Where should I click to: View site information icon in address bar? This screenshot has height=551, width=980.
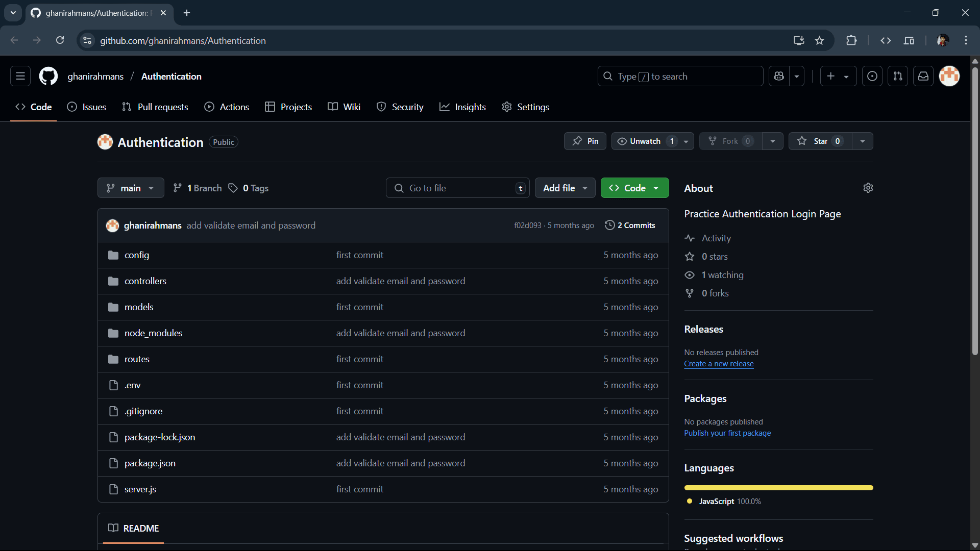click(x=88, y=41)
